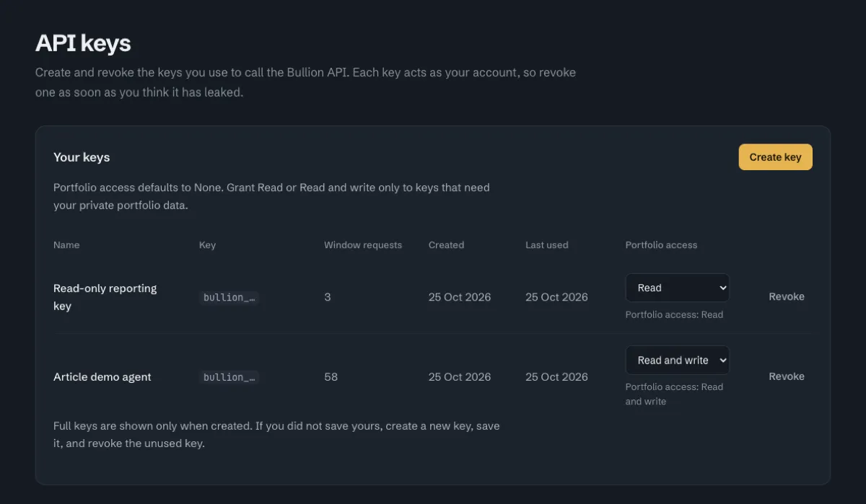Viewport: 866px width, 504px height.
Task: Select the masked key of Read-only reporting key
Action: [229, 297]
